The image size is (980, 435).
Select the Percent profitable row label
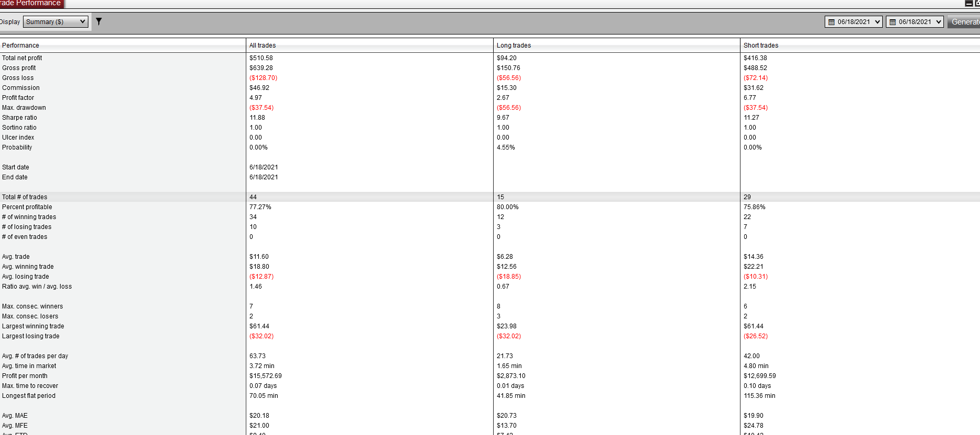click(27, 207)
